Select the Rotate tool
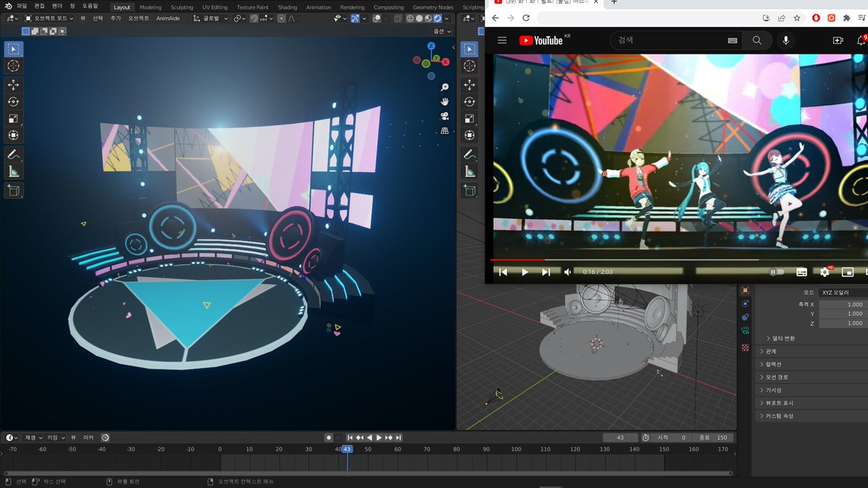Image resolution: width=868 pixels, height=488 pixels. [13, 101]
